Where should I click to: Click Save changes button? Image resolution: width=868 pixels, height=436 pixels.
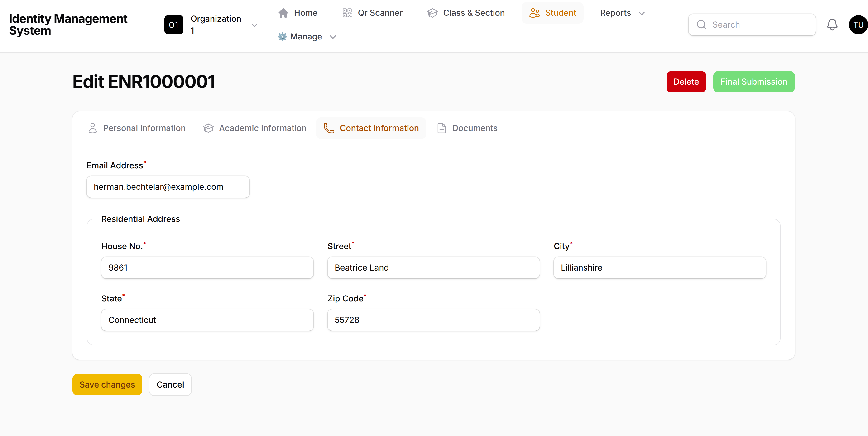107,384
